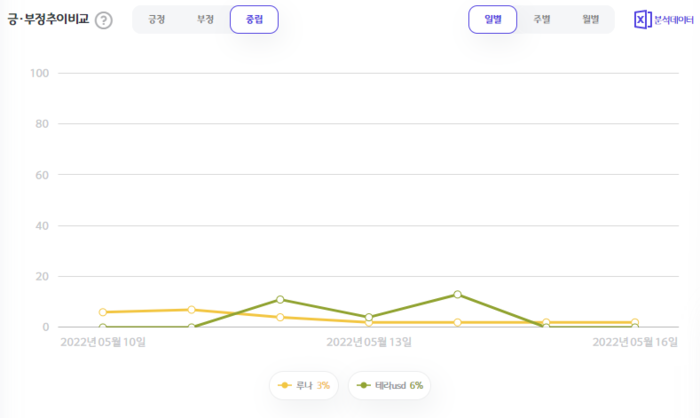Click 루나 data point on May 12
Screen dimensions: 700x418
coord(280,317)
